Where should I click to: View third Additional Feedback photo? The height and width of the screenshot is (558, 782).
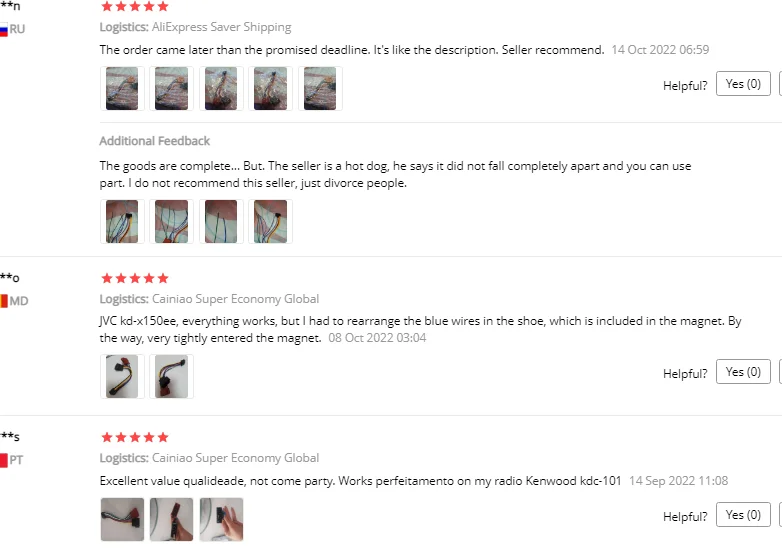tap(221, 221)
